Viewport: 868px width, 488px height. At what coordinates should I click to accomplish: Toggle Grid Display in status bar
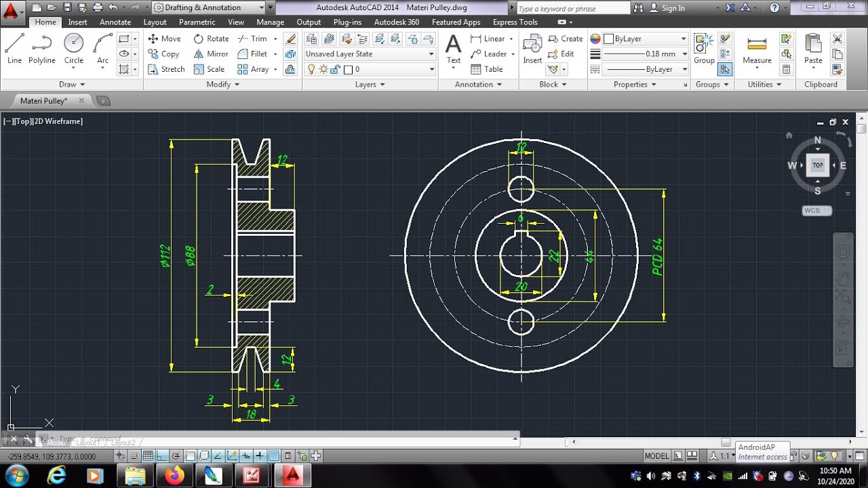148,455
